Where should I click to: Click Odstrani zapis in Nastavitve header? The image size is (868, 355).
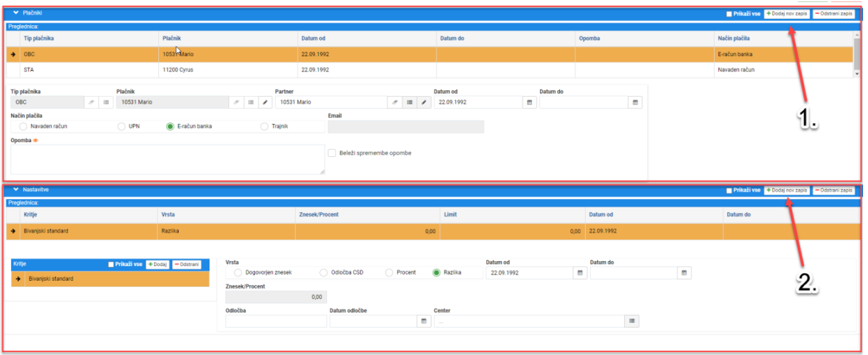tap(834, 190)
